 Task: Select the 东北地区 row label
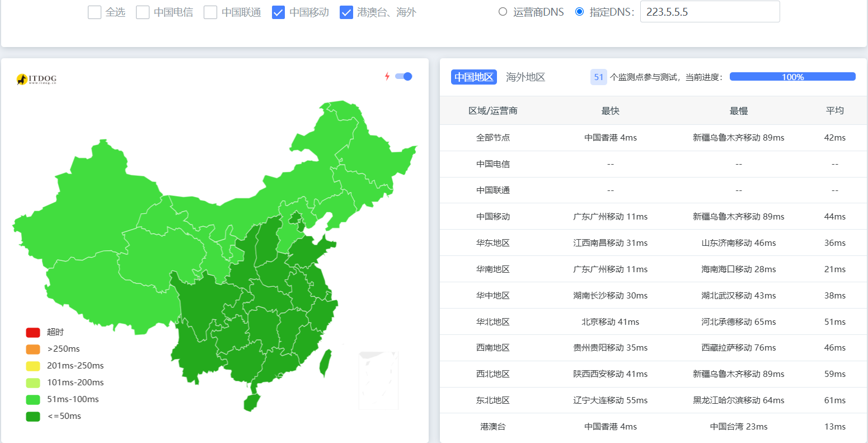point(493,400)
